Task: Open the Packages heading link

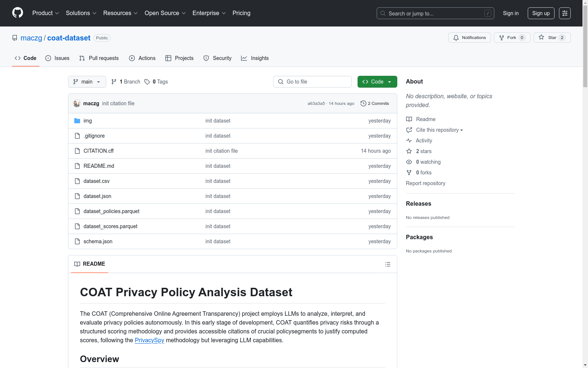Action: click(419, 237)
